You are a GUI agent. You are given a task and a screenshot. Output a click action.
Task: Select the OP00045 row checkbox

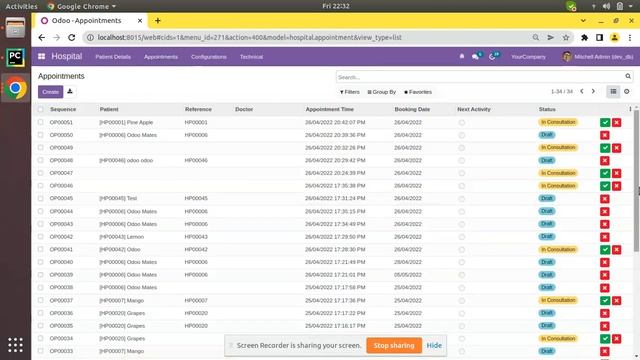pos(40,198)
